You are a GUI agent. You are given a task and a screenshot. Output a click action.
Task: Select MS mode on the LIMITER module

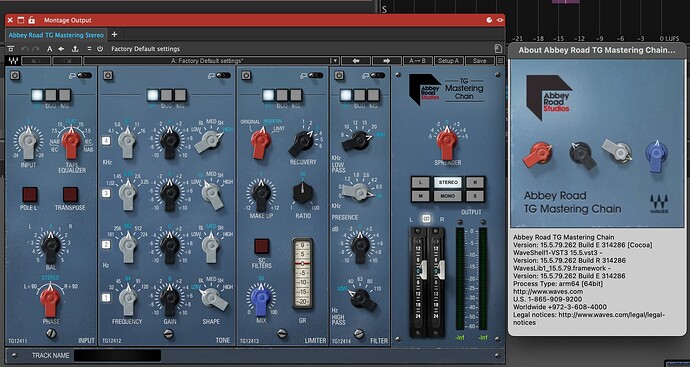click(296, 95)
